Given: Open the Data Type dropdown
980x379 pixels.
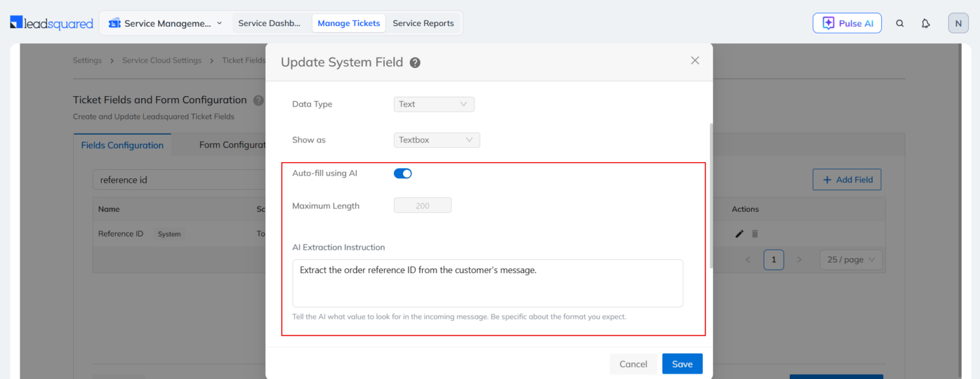Looking at the screenshot, I should (434, 104).
